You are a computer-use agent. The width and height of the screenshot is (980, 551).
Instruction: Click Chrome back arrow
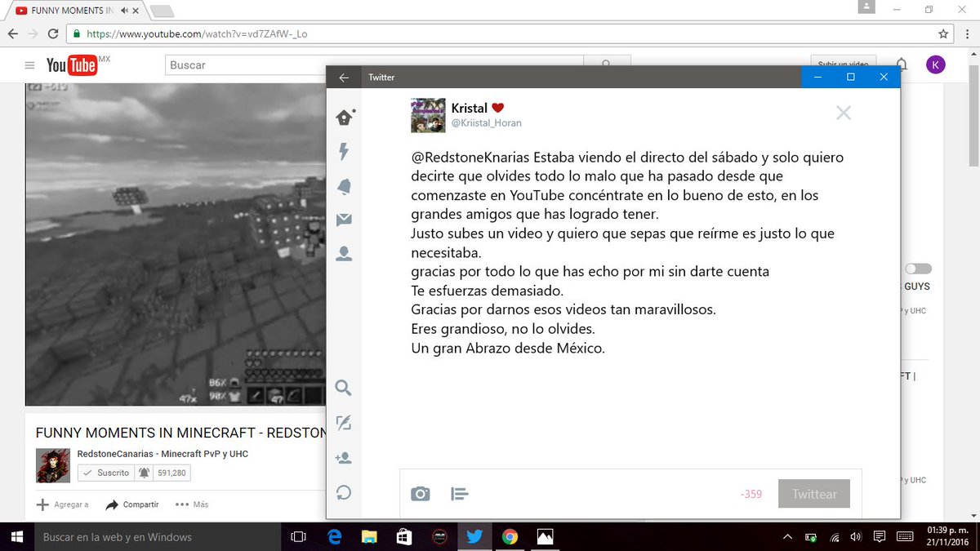click(x=12, y=34)
